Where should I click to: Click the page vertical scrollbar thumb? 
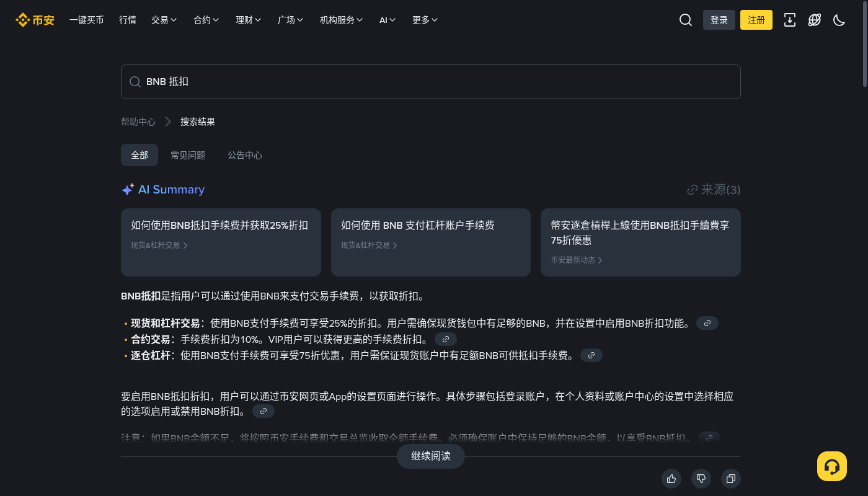(x=865, y=45)
